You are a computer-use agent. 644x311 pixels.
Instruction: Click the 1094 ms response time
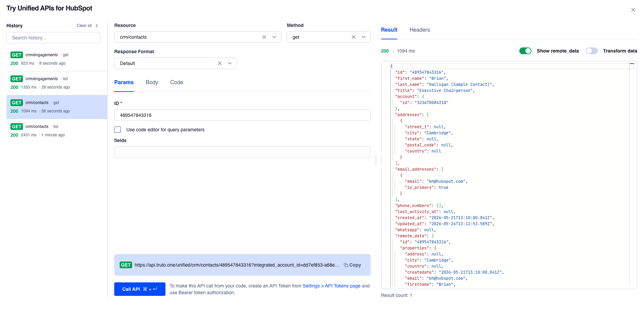pyautogui.click(x=406, y=51)
